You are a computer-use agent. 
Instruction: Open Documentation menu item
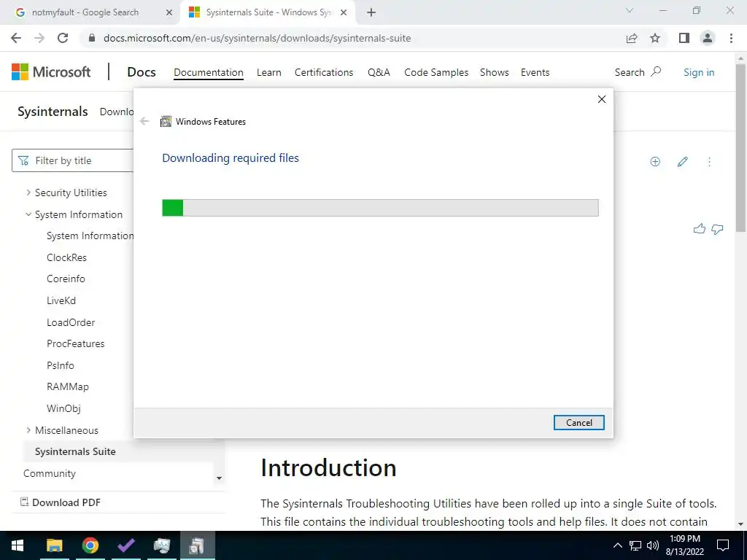pos(208,72)
